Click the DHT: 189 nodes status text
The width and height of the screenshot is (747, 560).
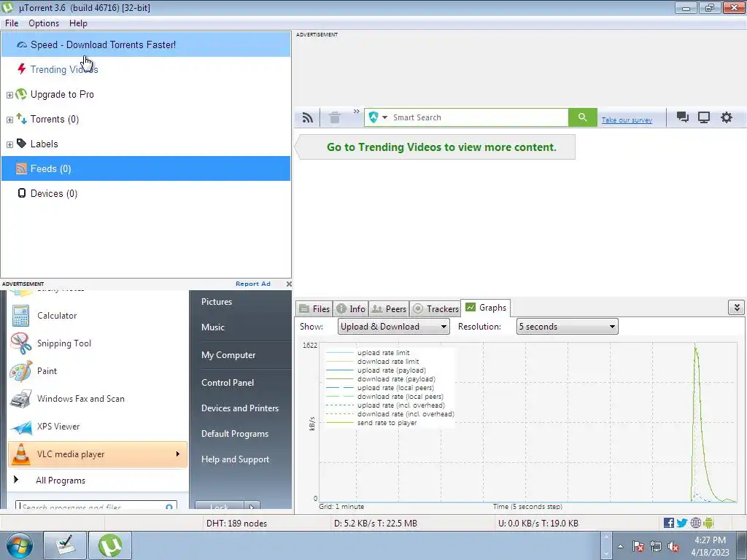click(236, 524)
